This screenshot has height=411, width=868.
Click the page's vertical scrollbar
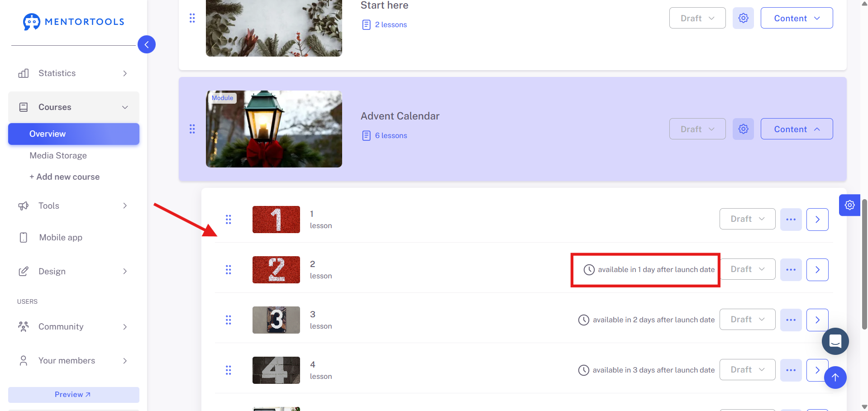coord(864,264)
